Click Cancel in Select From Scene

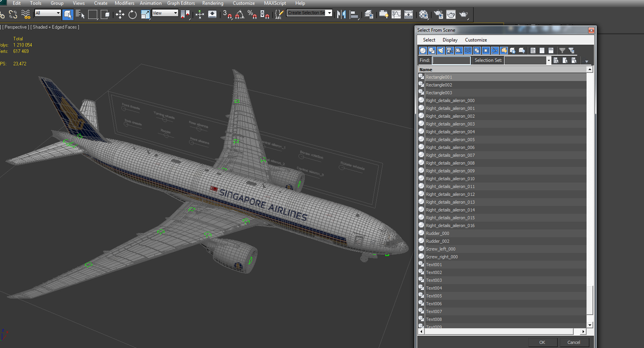pyautogui.click(x=574, y=342)
